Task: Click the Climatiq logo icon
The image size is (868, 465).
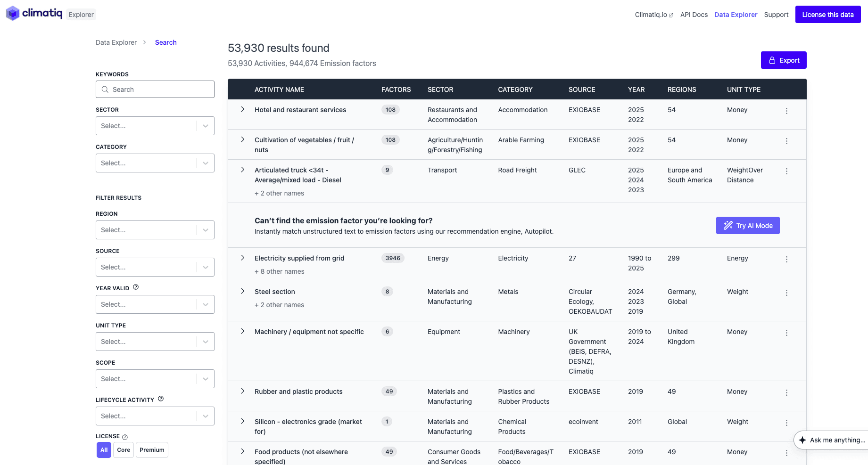Action: tap(13, 14)
